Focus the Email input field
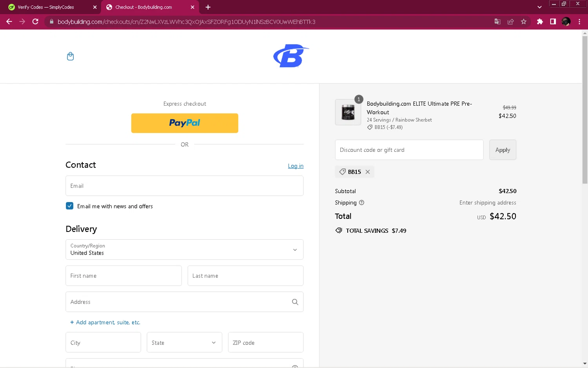588x368 pixels. point(185,186)
